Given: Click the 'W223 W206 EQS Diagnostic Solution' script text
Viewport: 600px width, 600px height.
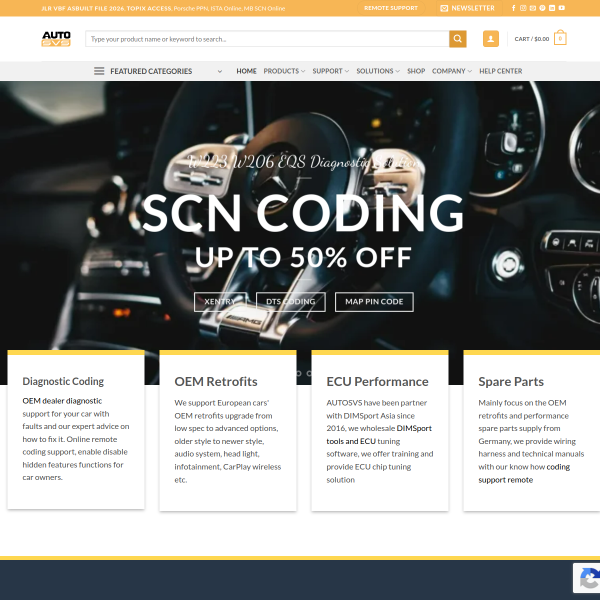Looking at the screenshot, I should pyautogui.click(x=303, y=162).
